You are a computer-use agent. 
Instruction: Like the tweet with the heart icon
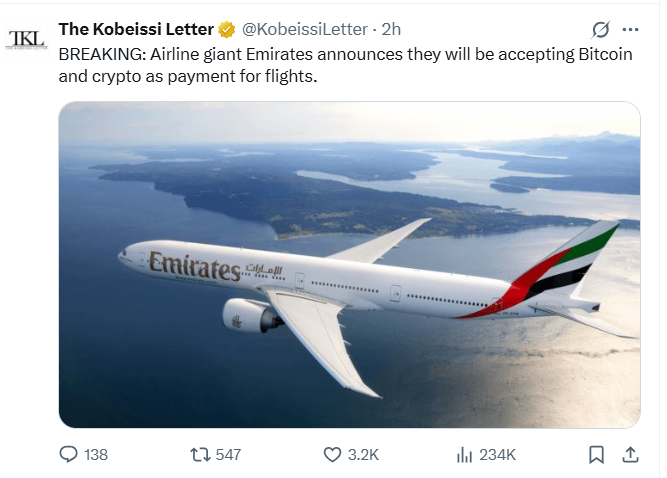tap(332, 455)
